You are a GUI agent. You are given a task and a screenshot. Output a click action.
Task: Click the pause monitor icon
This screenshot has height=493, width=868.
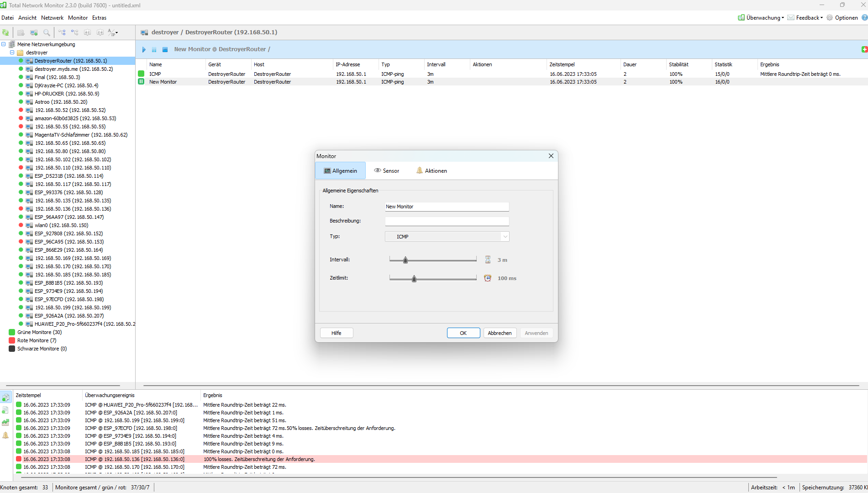pyautogui.click(x=154, y=49)
